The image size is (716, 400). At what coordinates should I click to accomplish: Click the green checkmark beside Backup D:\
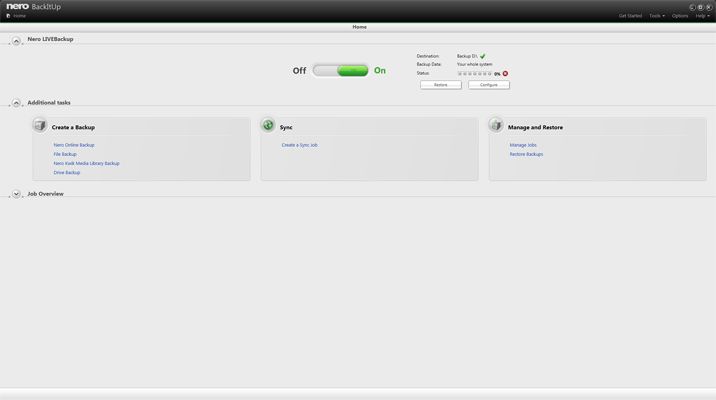(x=483, y=56)
